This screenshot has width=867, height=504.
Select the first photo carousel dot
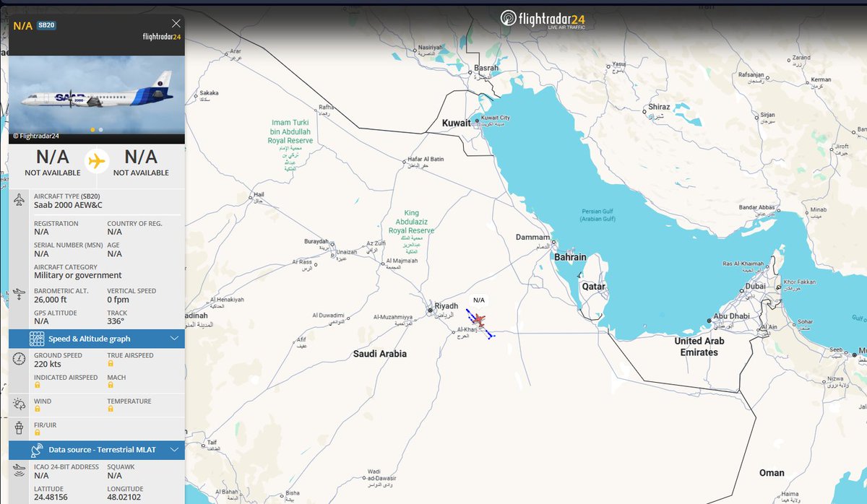coord(92,130)
